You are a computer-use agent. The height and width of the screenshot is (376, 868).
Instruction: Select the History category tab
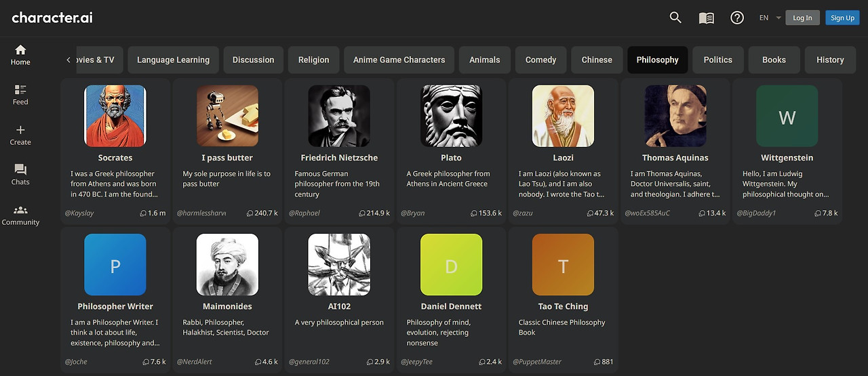tap(830, 60)
